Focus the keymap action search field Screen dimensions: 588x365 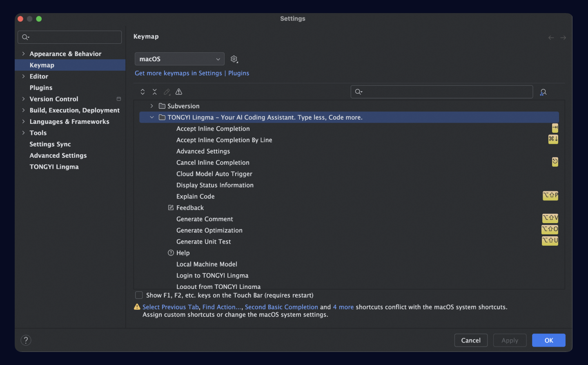pos(442,92)
